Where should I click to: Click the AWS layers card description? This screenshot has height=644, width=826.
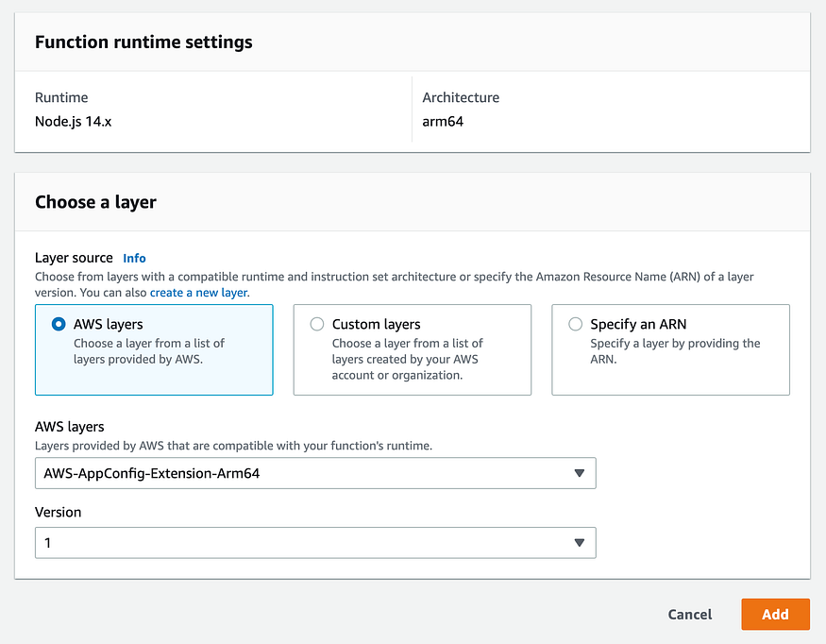coord(149,351)
